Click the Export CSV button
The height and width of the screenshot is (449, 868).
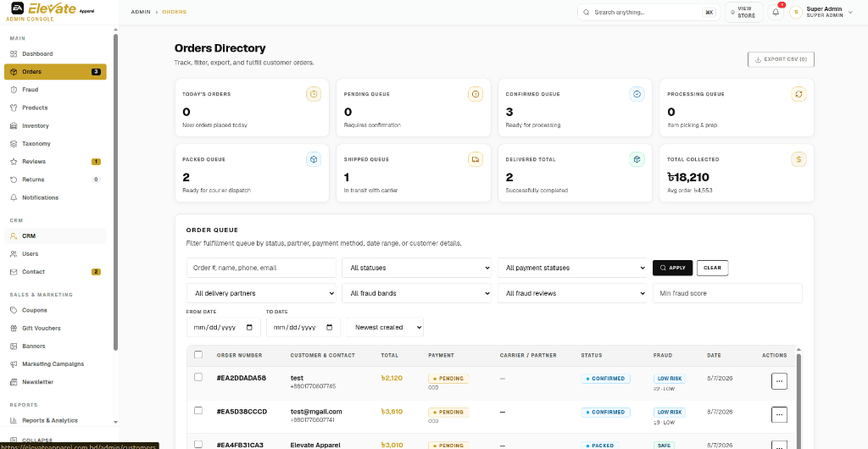[x=781, y=59]
